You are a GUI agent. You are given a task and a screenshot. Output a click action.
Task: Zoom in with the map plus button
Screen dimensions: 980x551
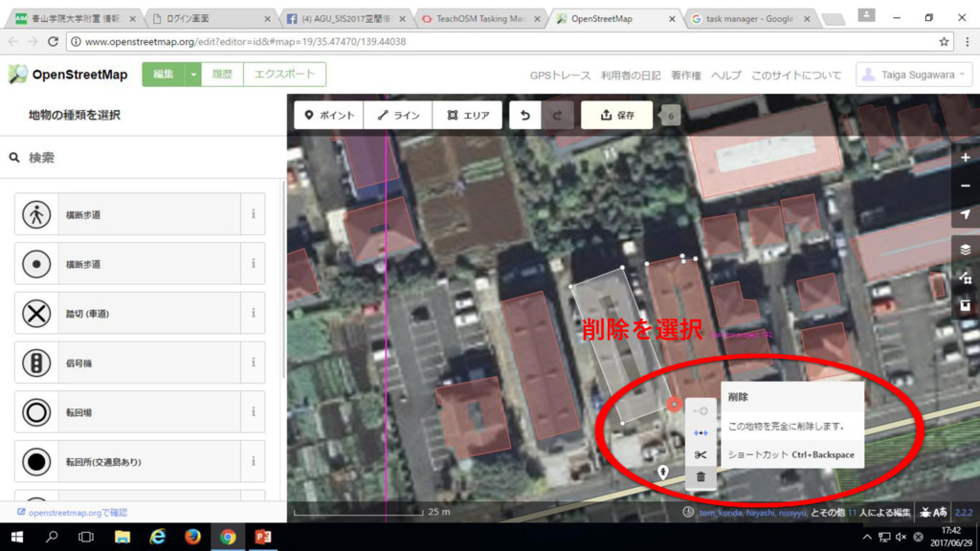pyautogui.click(x=965, y=158)
